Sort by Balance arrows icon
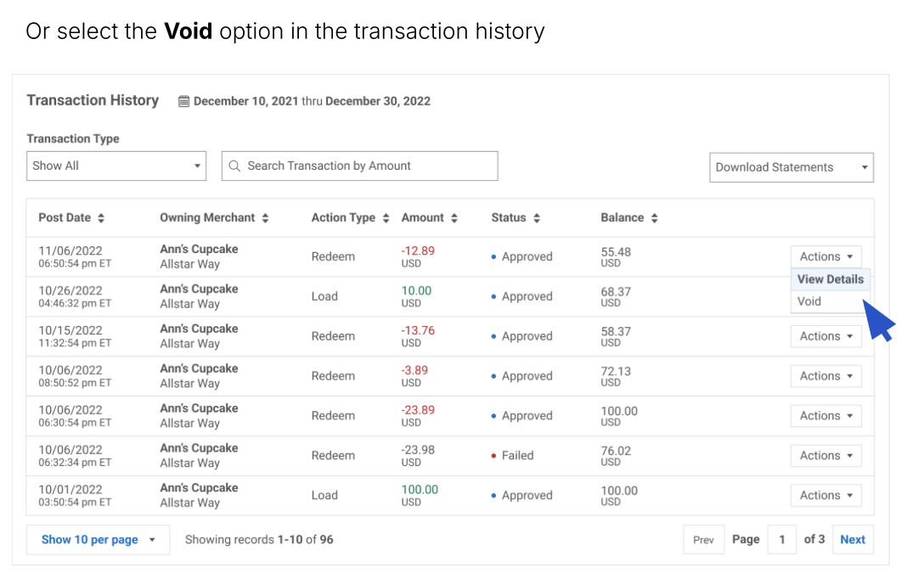Screen dimensions: 924x579 (x=654, y=218)
